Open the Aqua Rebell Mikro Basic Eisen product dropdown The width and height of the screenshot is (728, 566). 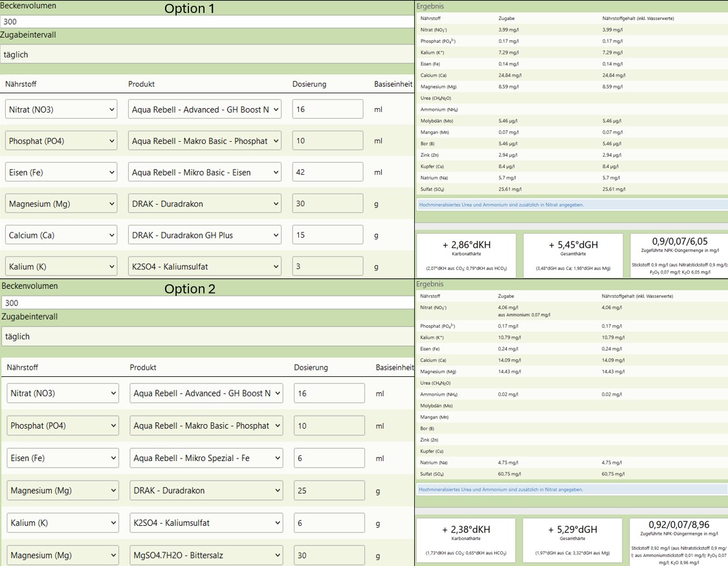click(x=204, y=172)
